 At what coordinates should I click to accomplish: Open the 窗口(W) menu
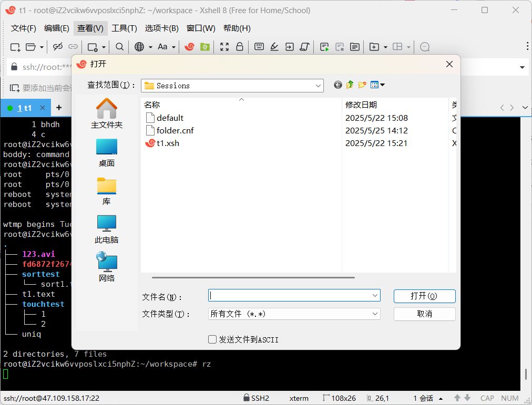201,28
